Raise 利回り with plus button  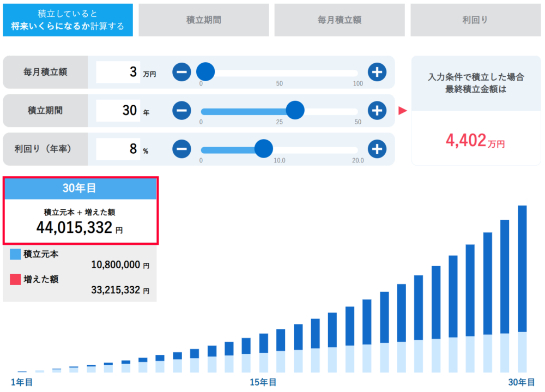tap(377, 148)
